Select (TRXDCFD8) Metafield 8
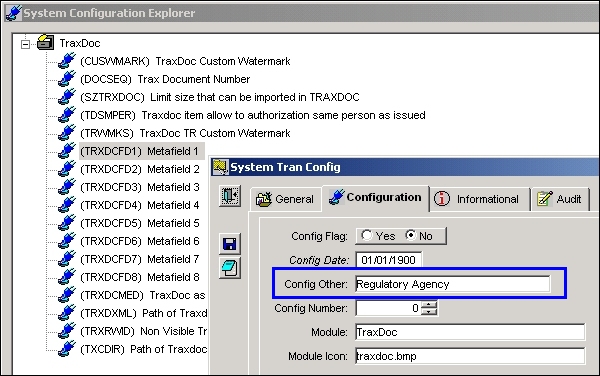Screen dimensions: 600x376 [140, 277]
